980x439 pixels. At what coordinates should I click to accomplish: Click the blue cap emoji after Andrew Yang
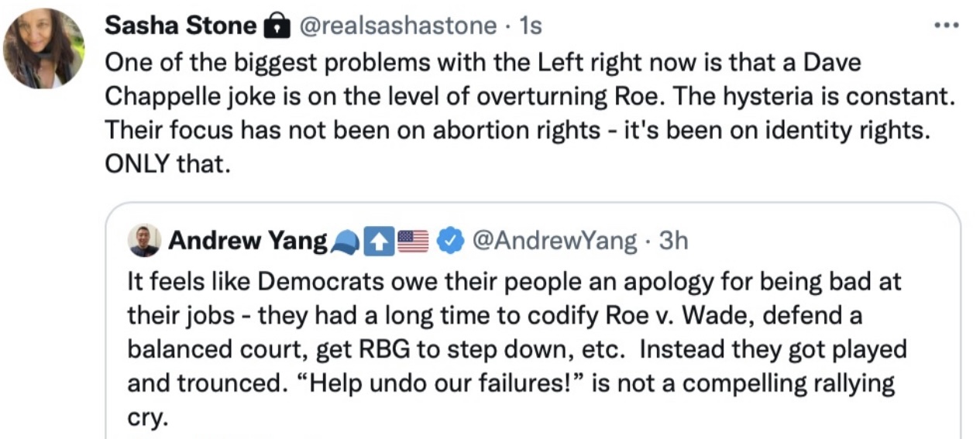click(345, 242)
